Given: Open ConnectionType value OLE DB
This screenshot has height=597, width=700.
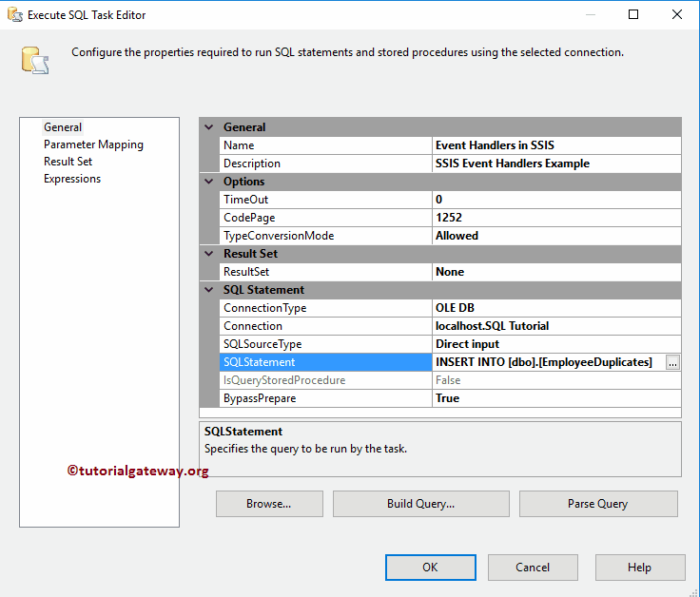Looking at the screenshot, I should pyautogui.click(x=556, y=308).
